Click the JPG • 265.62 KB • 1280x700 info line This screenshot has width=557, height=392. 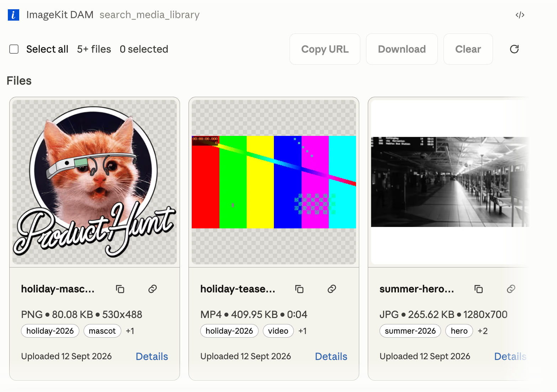click(444, 314)
